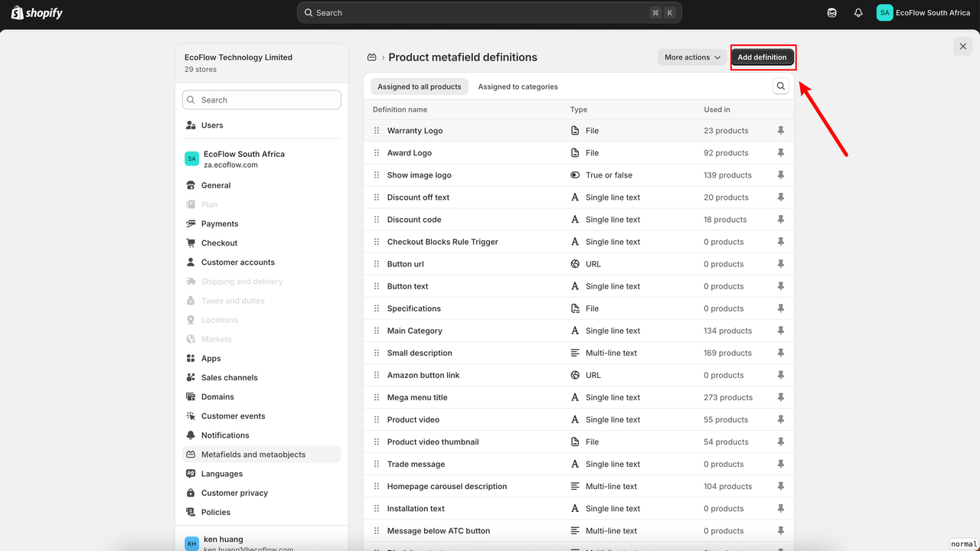Viewport: 980px width, 551px height.
Task: Expand the More actions dropdown
Action: pos(692,57)
